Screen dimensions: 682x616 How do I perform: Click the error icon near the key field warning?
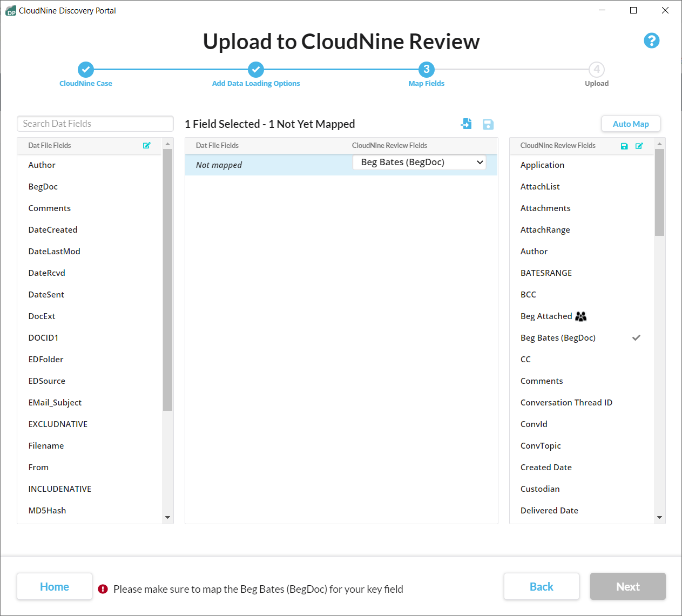(103, 589)
